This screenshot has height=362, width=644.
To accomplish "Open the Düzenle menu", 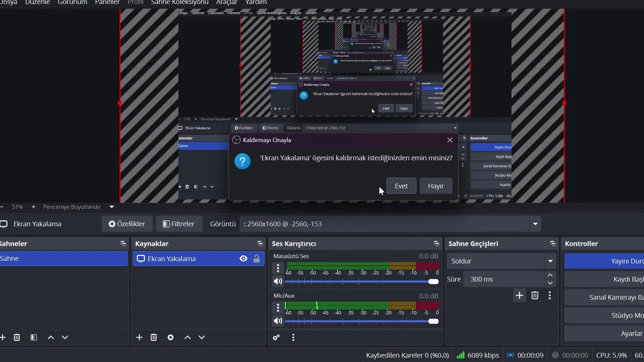I will click(38, 3).
